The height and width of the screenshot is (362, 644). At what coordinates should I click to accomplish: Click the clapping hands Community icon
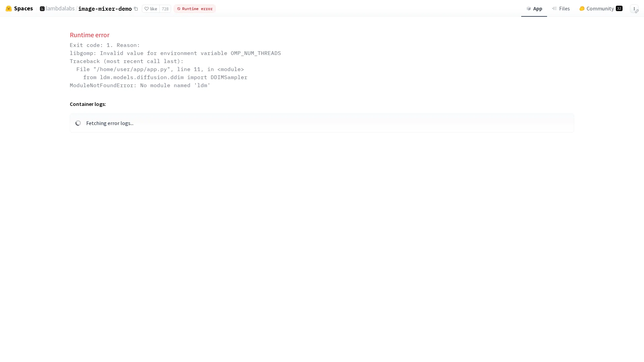[x=582, y=8]
